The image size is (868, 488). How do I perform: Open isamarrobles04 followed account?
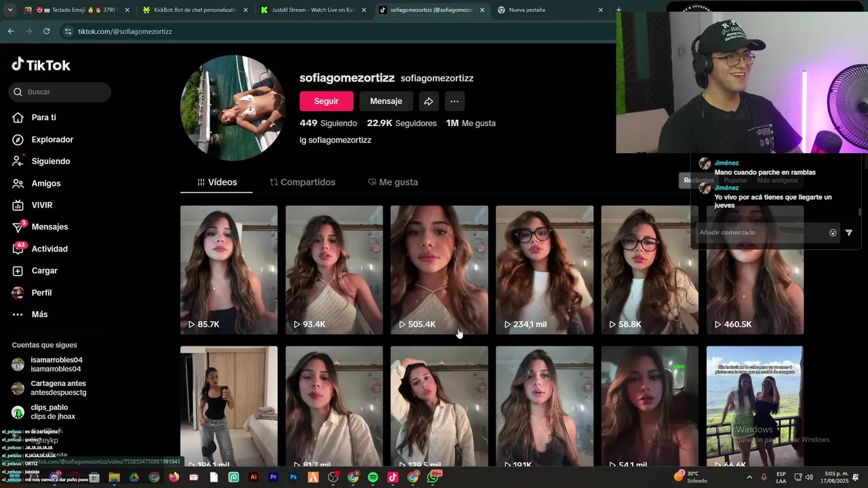click(47, 365)
